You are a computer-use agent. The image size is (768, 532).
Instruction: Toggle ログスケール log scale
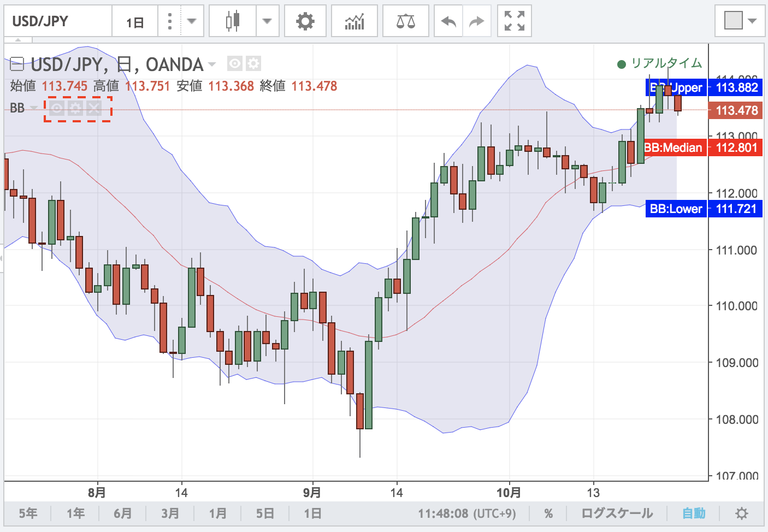[617, 513]
